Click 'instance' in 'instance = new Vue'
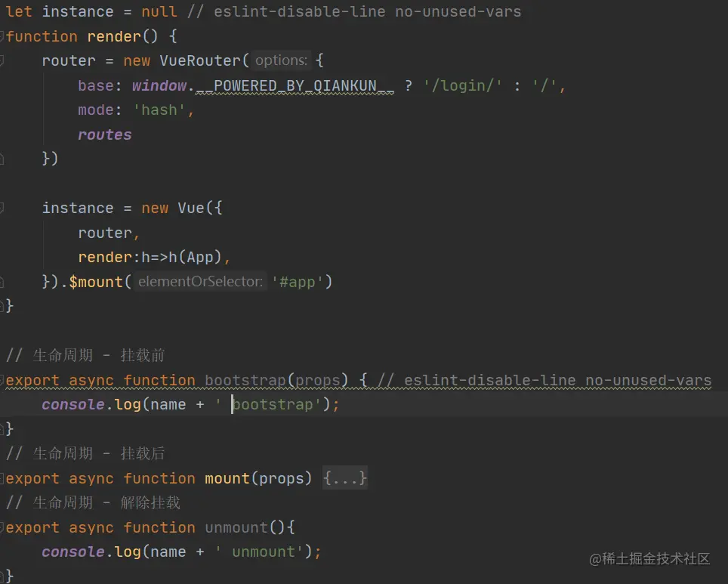 (x=78, y=209)
